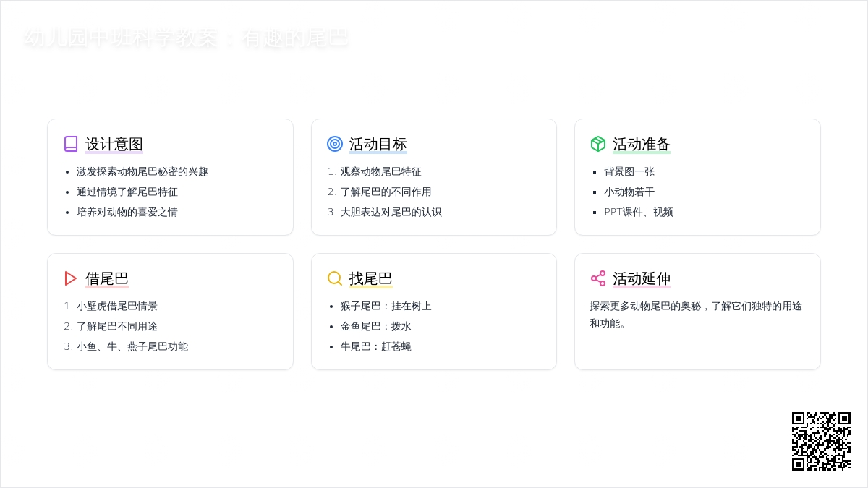Click the yellow magnifier icon beside 找尾巴
The image size is (868, 488).
pos(335,278)
